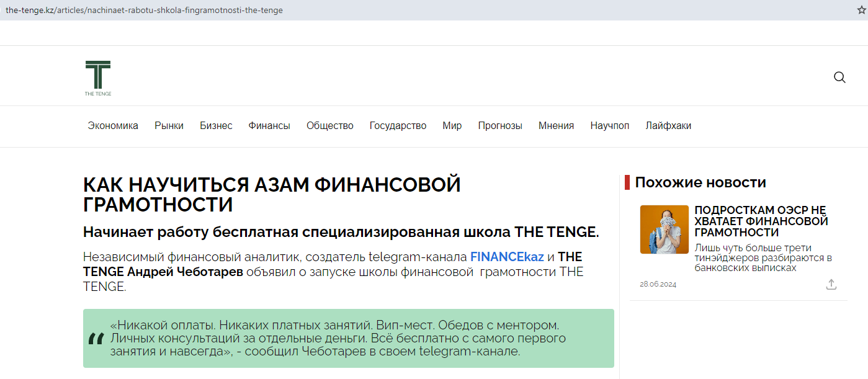
Task: Open the Прогнозы section
Action: pos(499,126)
